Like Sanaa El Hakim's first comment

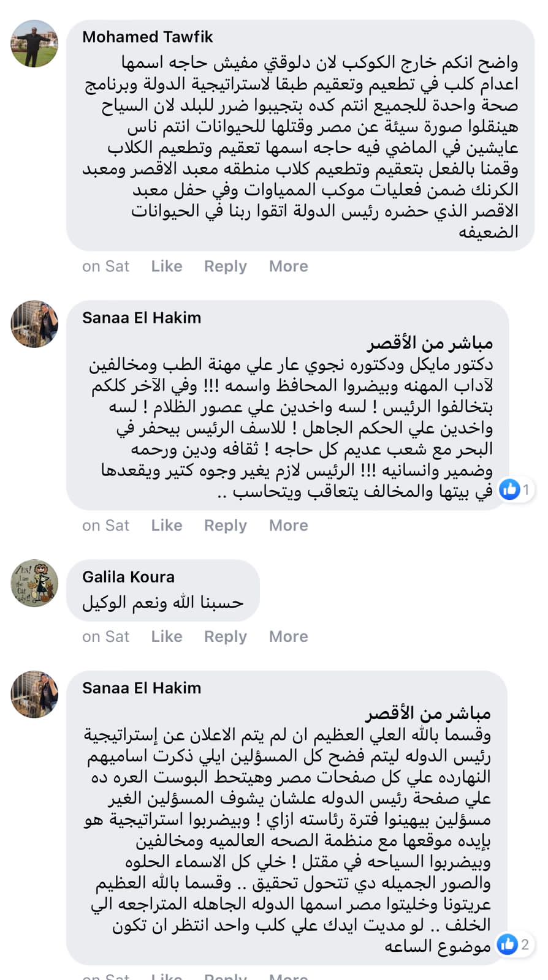[x=167, y=526]
